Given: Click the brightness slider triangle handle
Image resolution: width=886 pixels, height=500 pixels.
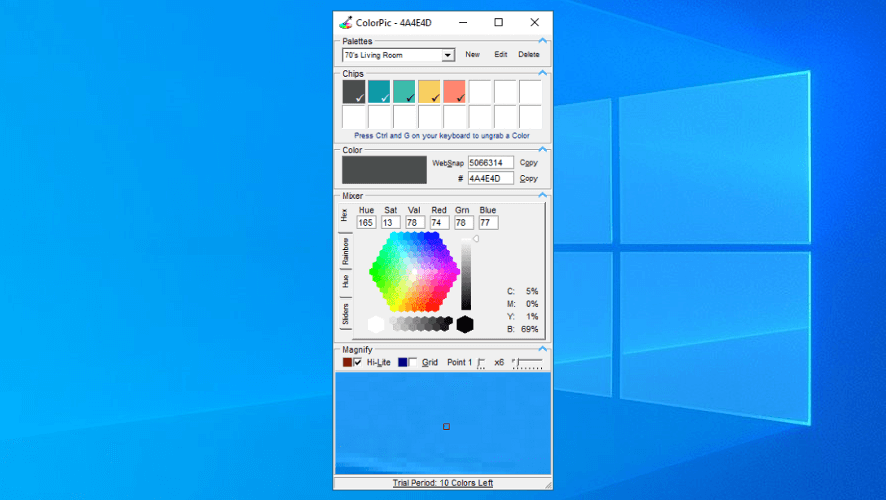Looking at the screenshot, I should point(476,239).
